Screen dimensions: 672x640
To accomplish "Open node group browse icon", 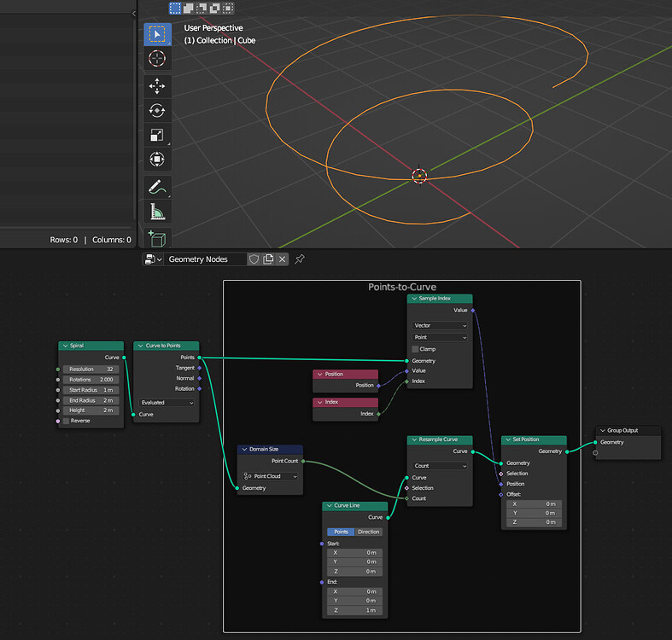I will pos(153,259).
